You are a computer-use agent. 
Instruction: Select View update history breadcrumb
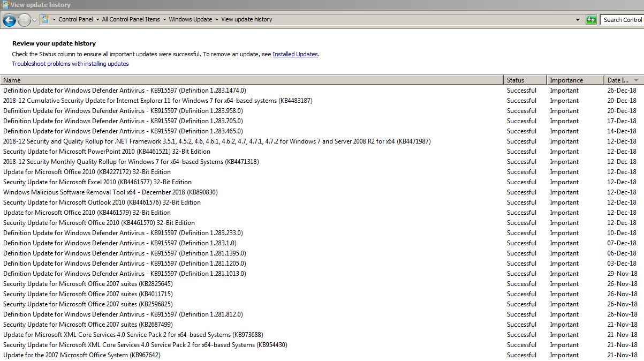[247, 19]
